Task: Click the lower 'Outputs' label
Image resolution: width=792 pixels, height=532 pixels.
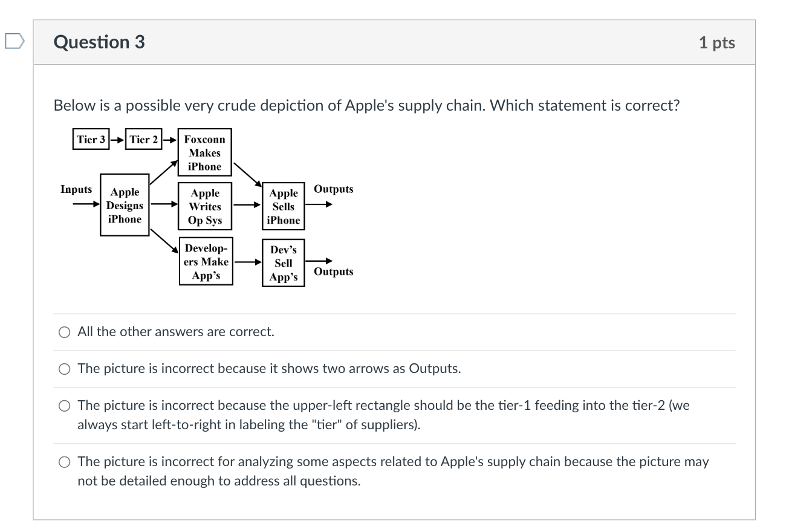Action: [x=333, y=271]
